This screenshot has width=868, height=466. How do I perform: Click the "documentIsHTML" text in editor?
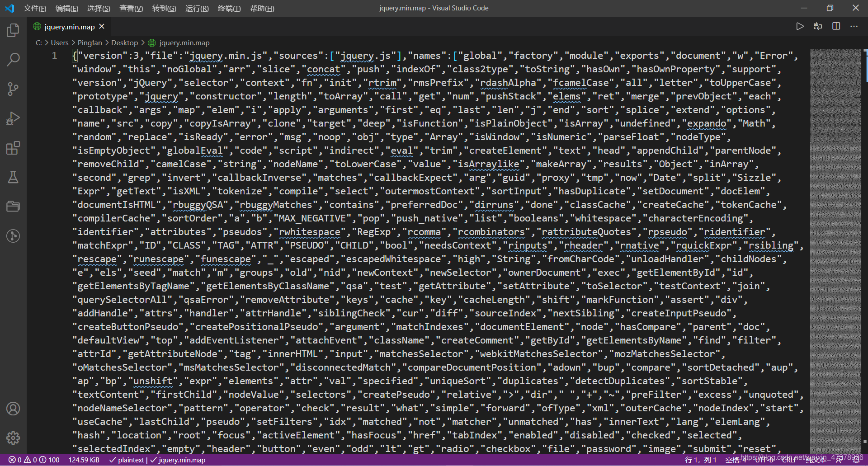(116, 205)
